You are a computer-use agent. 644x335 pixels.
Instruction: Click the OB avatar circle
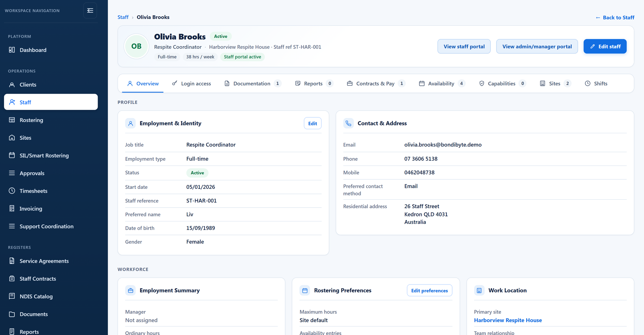pos(137,46)
